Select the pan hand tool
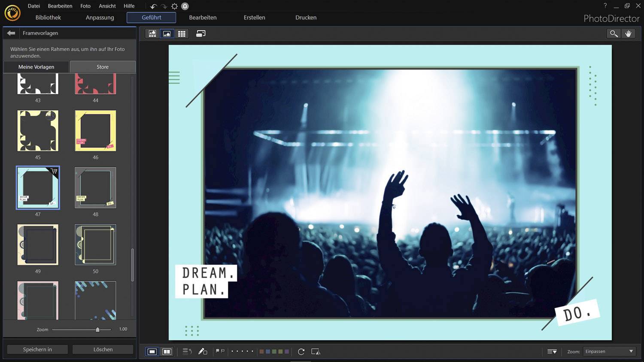This screenshot has width=644, height=362. click(x=629, y=33)
